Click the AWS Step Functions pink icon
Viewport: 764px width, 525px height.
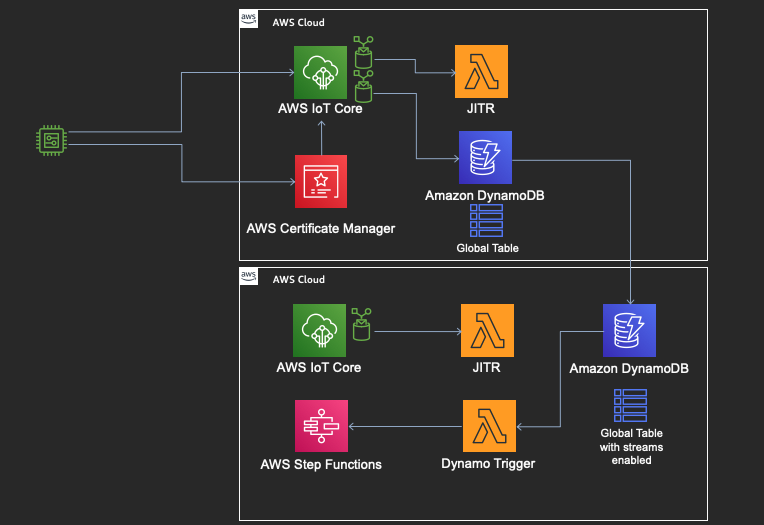321,426
